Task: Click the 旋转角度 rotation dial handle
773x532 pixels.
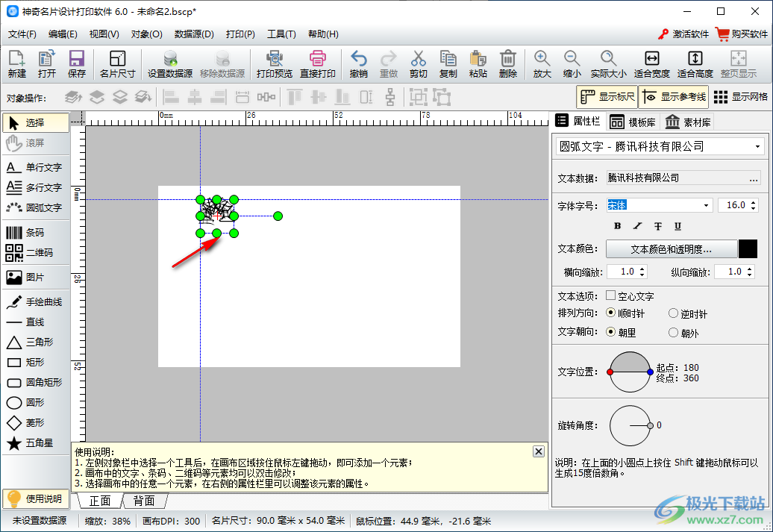Action: 650,425
